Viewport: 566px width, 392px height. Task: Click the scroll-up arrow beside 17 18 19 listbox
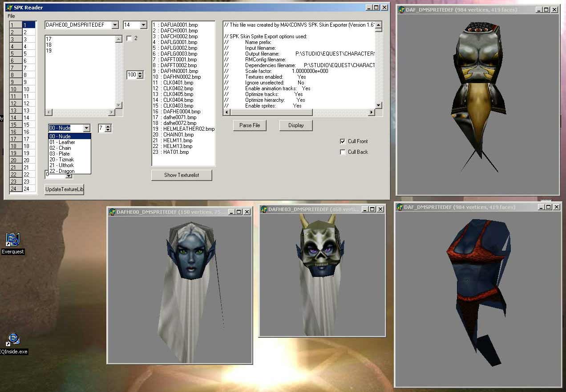118,39
